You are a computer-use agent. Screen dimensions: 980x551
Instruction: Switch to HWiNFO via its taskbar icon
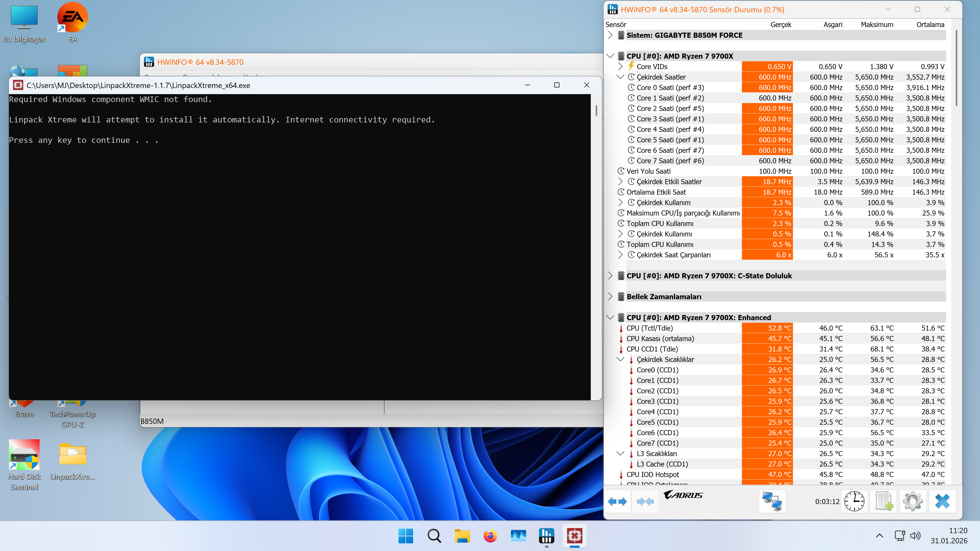coord(546,536)
